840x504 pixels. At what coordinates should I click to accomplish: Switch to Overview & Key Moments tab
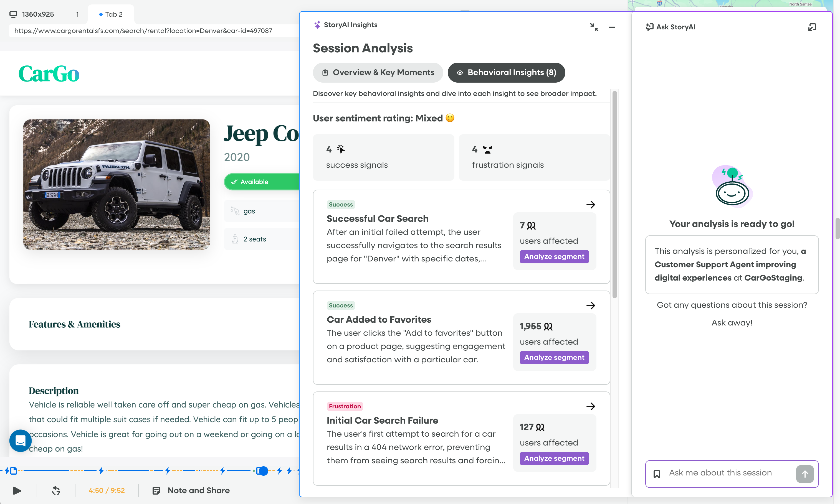tap(378, 72)
